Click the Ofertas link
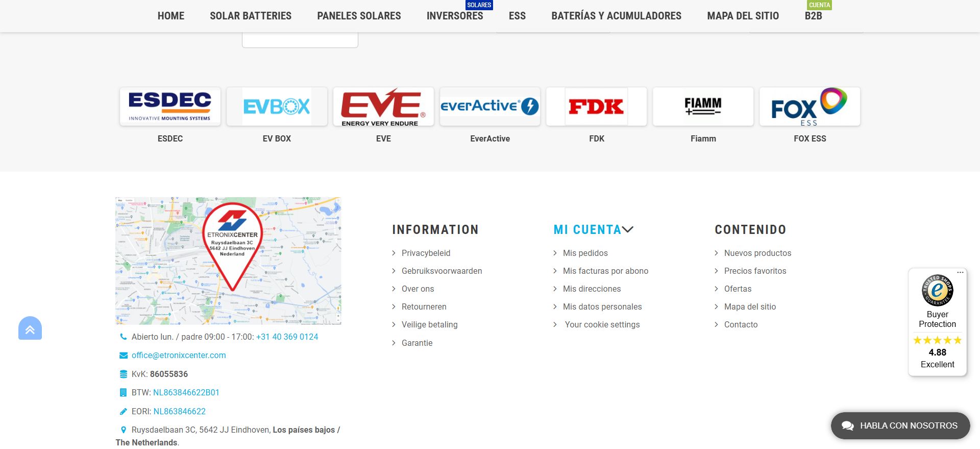This screenshot has width=980, height=449. click(738, 289)
